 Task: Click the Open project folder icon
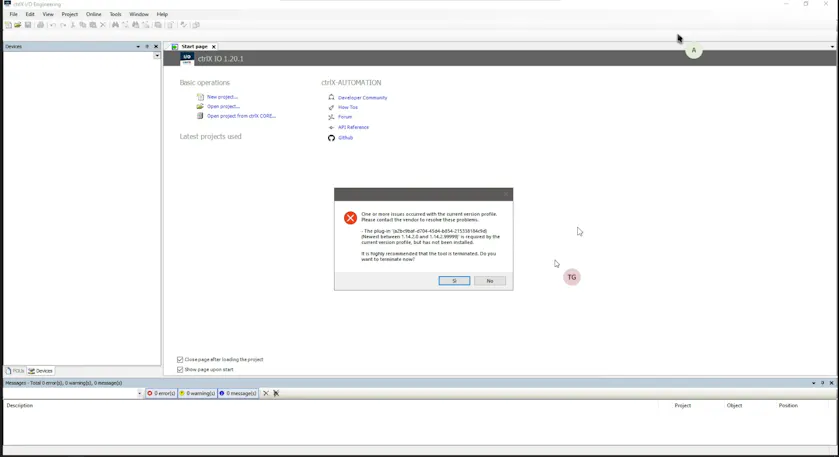click(200, 106)
